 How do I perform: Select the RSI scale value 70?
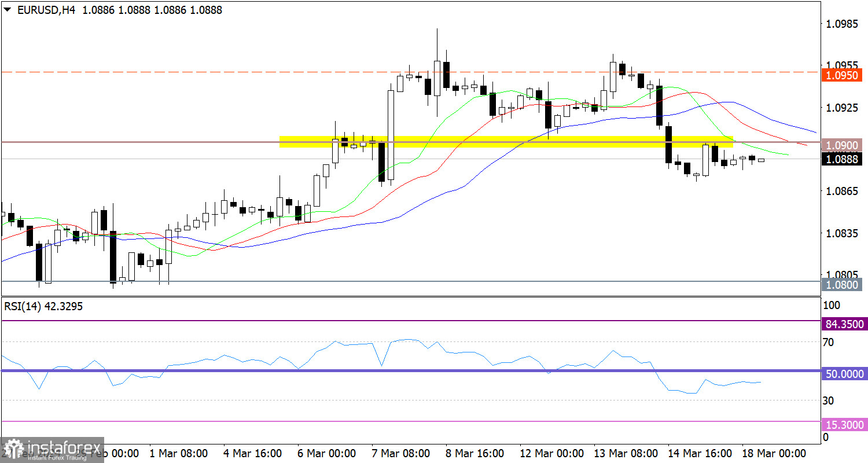click(x=828, y=343)
